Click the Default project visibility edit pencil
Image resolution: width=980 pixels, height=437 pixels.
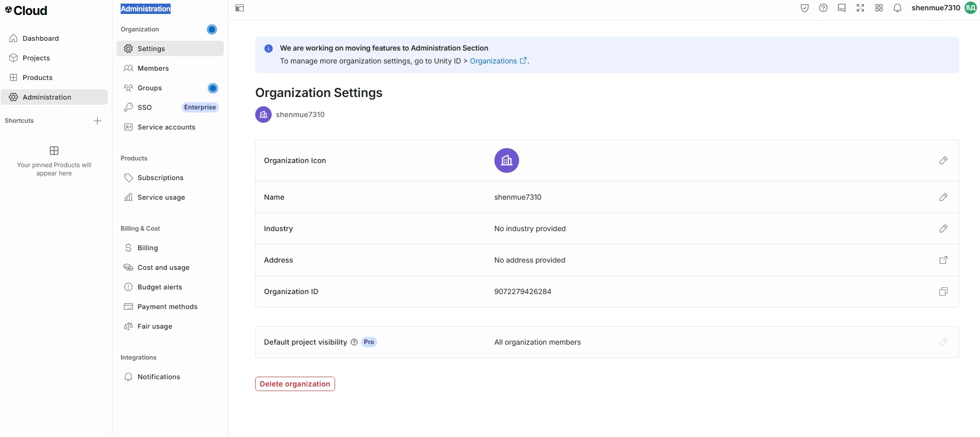943,342
